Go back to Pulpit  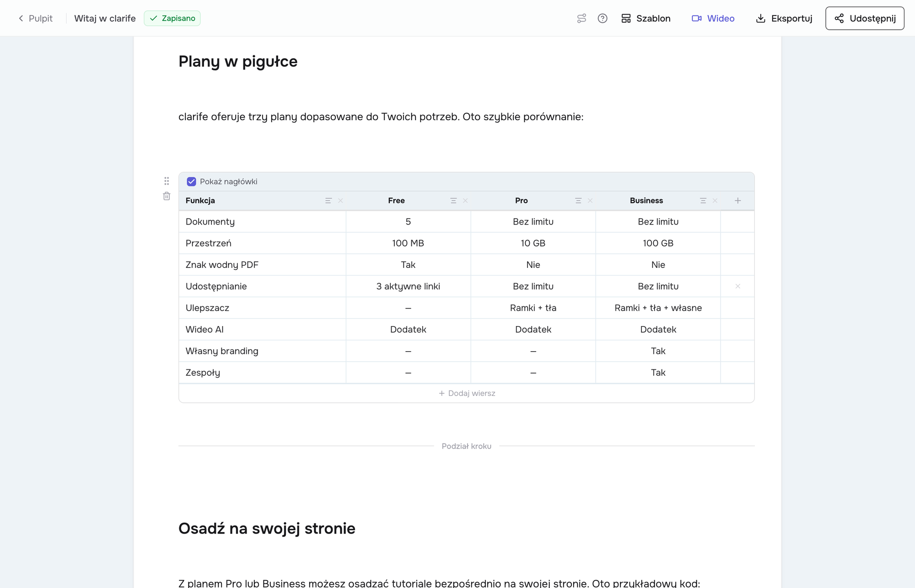tap(35, 18)
